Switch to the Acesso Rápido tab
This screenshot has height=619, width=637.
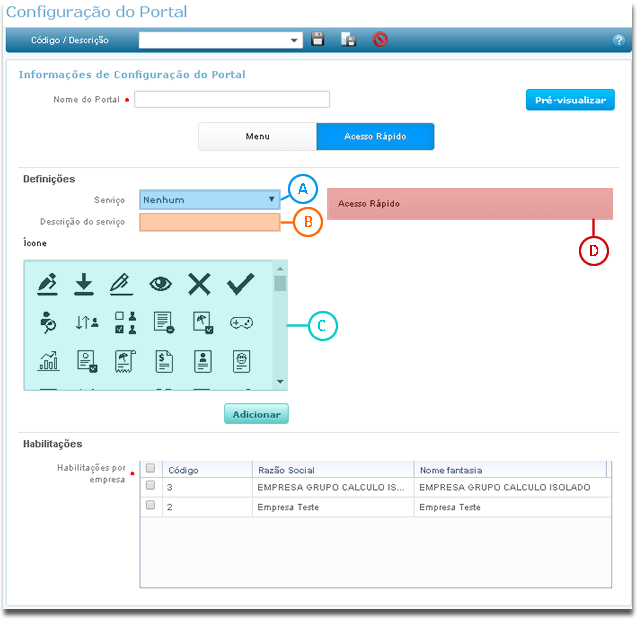click(375, 136)
